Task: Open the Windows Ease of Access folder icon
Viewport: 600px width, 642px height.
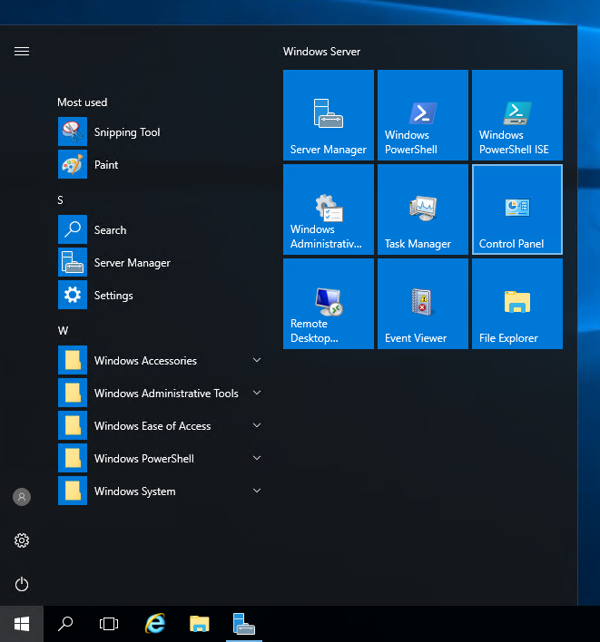Action: 72,426
